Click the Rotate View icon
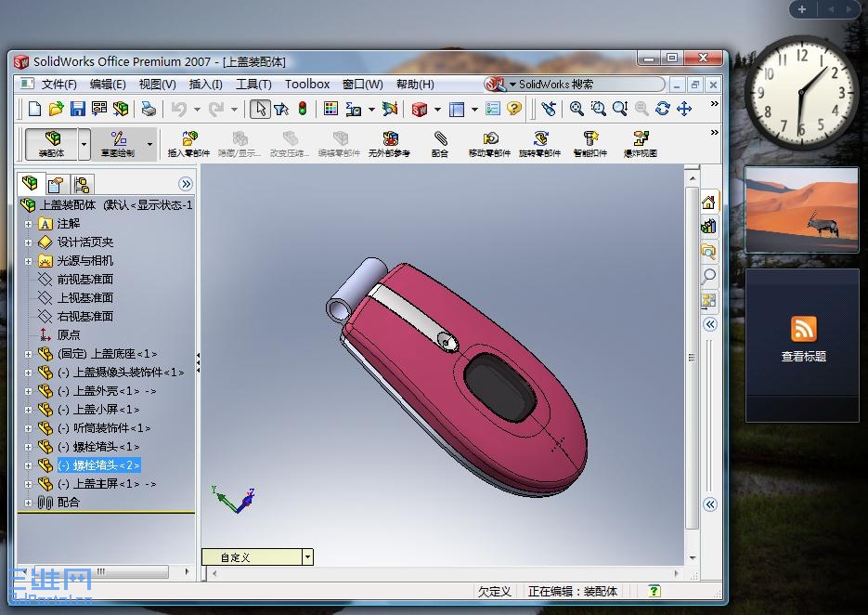The image size is (868, 615). [x=663, y=109]
